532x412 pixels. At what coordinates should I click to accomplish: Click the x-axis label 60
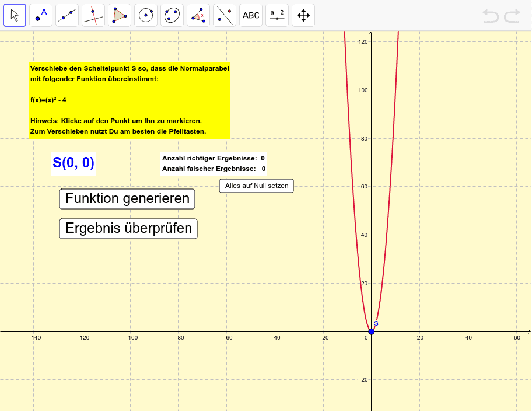coord(517,338)
